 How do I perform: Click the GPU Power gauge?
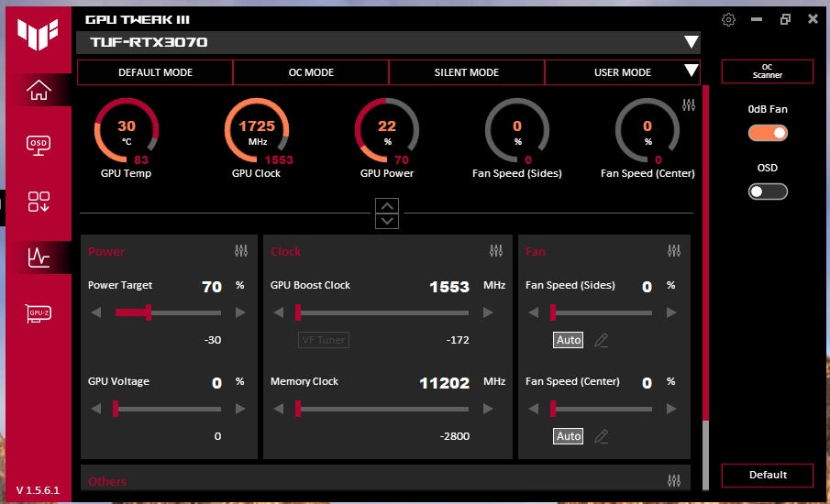(x=387, y=131)
